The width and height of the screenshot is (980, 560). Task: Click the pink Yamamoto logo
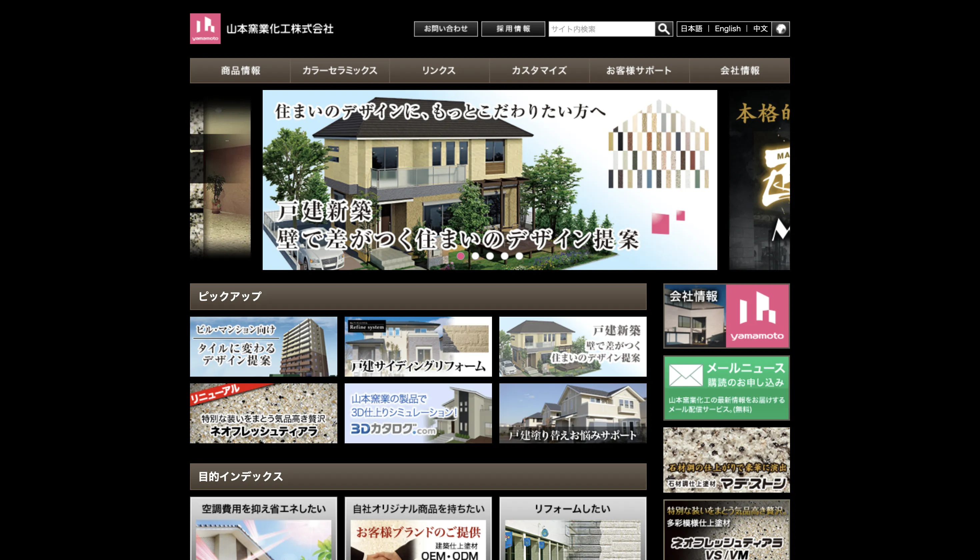tap(205, 28)
